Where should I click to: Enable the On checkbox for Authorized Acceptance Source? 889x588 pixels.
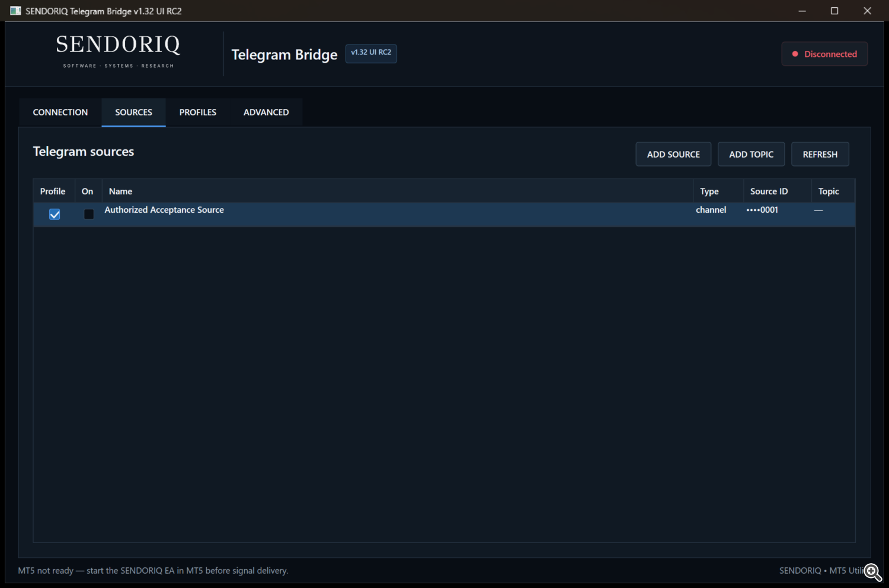point(89,215)
